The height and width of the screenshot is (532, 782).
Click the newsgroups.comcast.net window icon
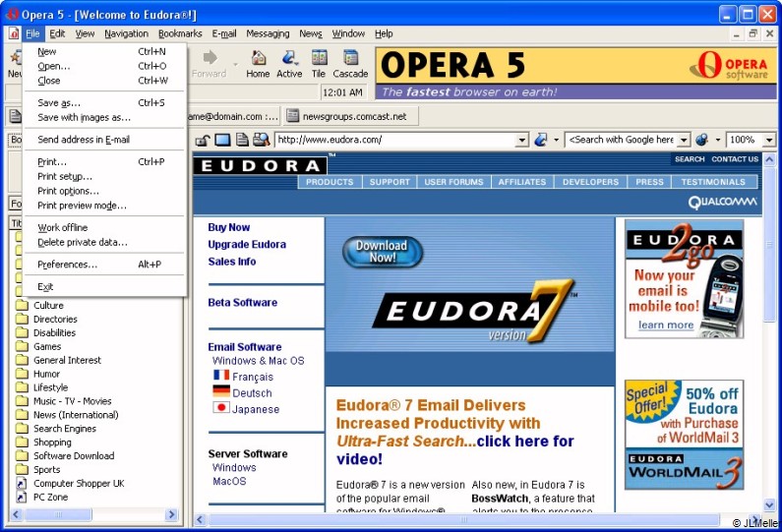click(x=293, y=116)
